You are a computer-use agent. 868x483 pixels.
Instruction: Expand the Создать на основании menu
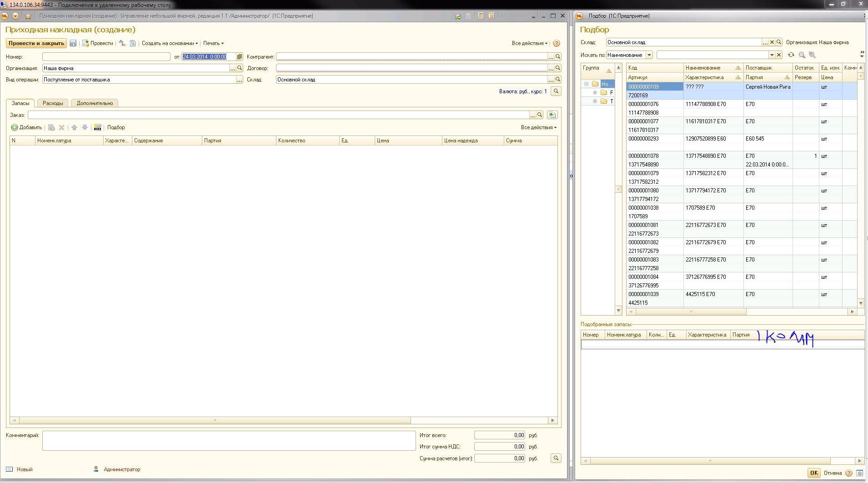click(x=170, y=43)
